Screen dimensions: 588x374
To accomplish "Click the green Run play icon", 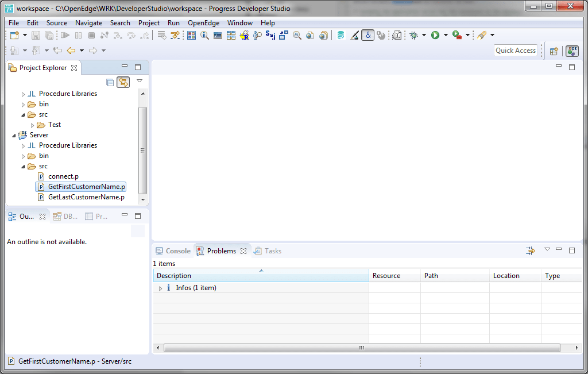I will (x=435, y=35).
